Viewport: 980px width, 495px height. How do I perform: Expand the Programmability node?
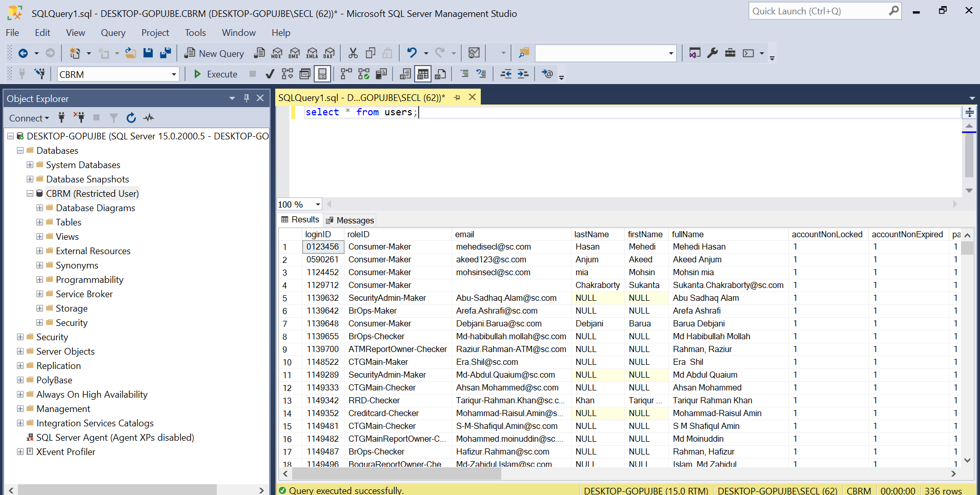pyautogui.click(x=39, y=279)
